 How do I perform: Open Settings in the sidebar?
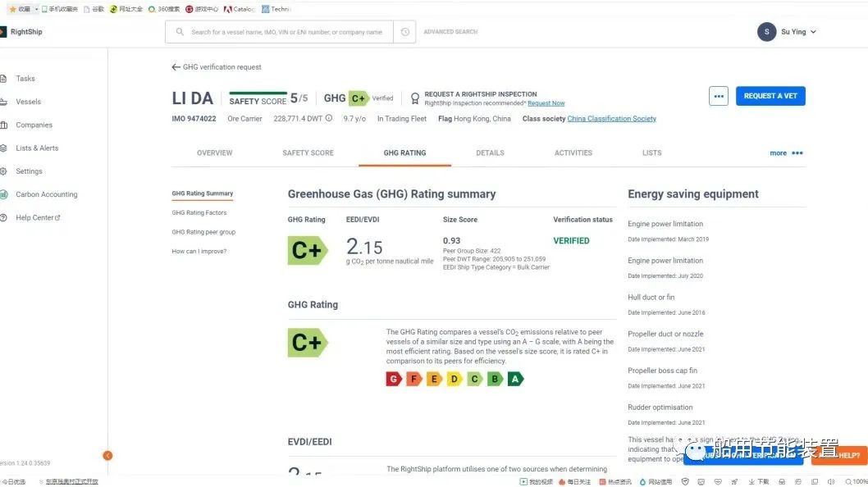pyautogui.click(x=29, y=171)
